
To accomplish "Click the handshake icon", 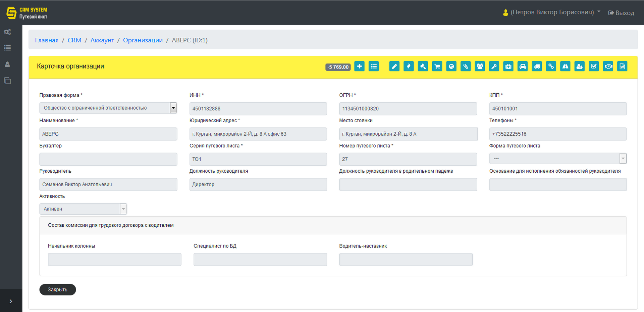I will point(608,66).
